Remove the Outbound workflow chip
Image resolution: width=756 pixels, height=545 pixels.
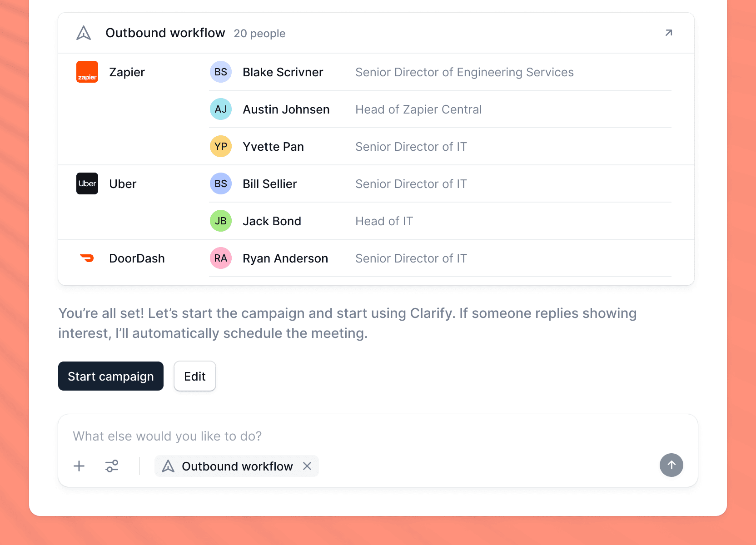(x=307, y=466)
